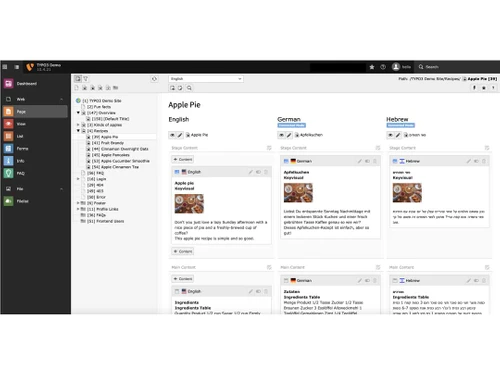Open the Forms module
The height and width of the screenshot is (375, 500).
click(x=35, y=149)
